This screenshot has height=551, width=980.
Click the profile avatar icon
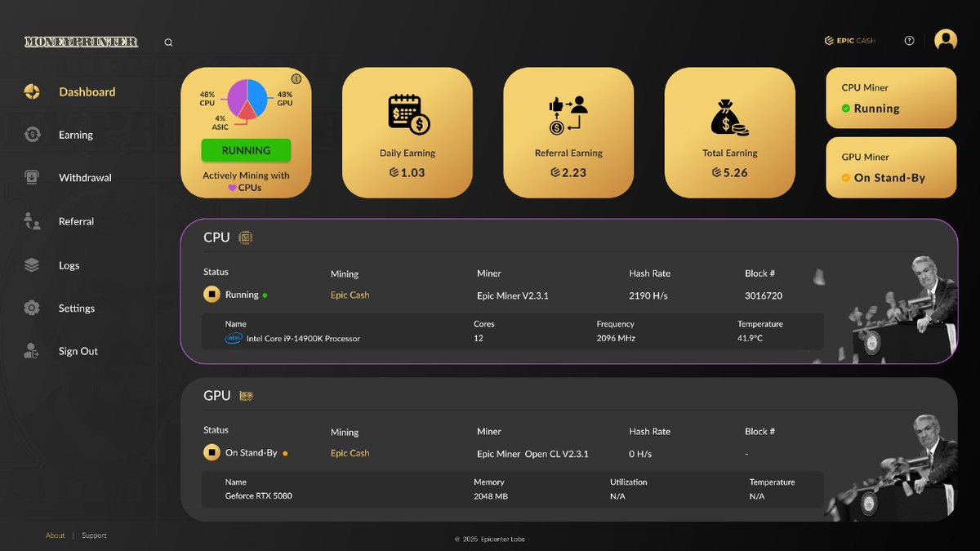[945, 39]
